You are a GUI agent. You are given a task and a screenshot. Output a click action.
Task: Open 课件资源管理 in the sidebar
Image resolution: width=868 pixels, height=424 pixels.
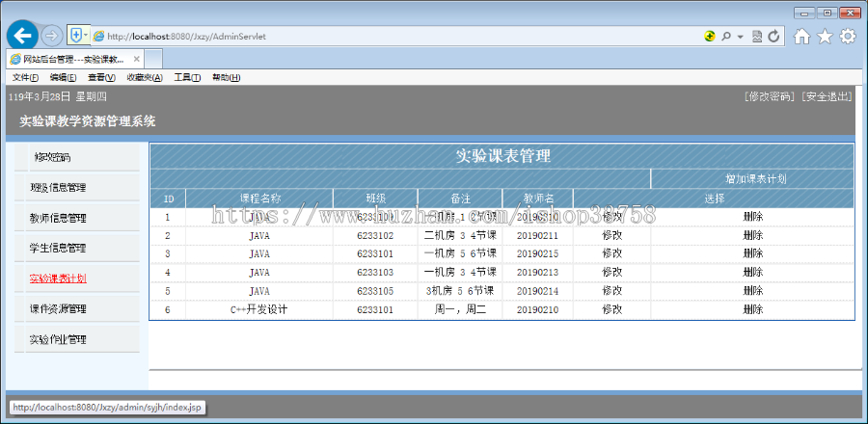[58, 309]
